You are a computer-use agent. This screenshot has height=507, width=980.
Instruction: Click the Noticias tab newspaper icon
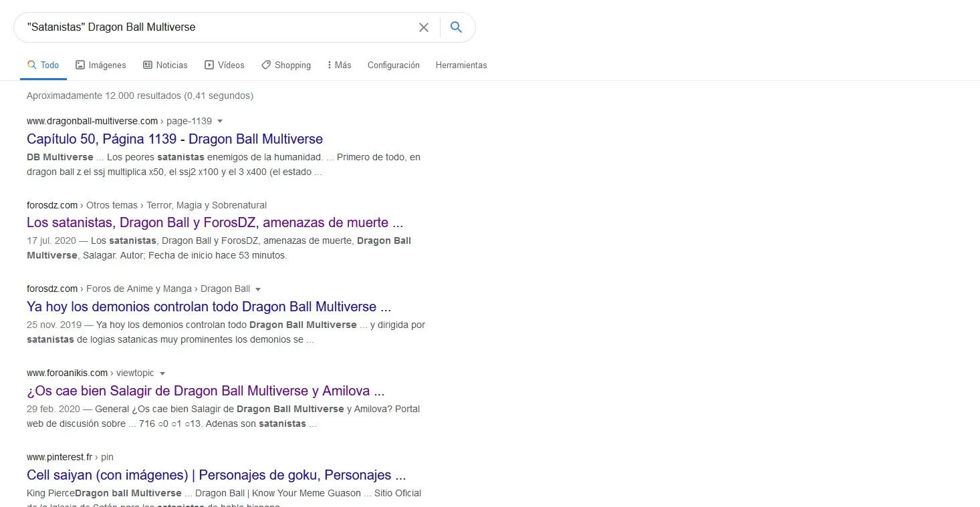[x=148, y=65]
